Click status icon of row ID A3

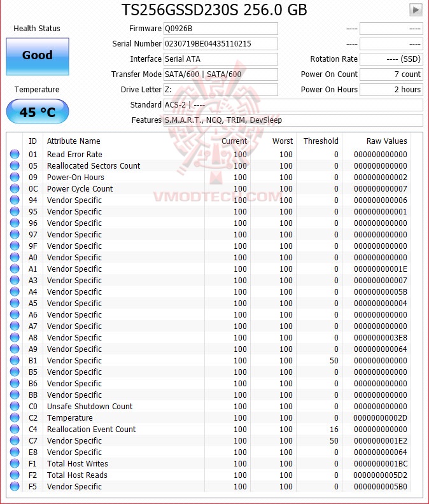(x=15, y=280)
